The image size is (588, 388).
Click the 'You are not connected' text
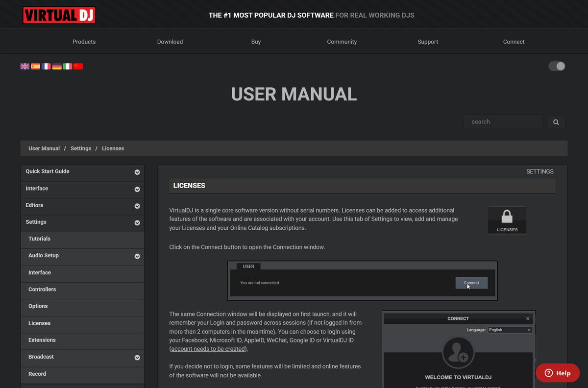(x=260, y=283)
